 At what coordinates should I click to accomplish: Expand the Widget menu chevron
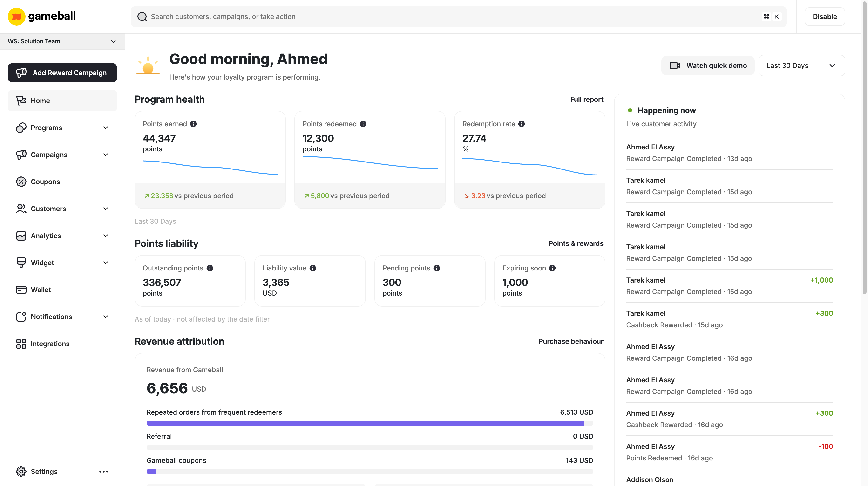[x=105, y=262]
